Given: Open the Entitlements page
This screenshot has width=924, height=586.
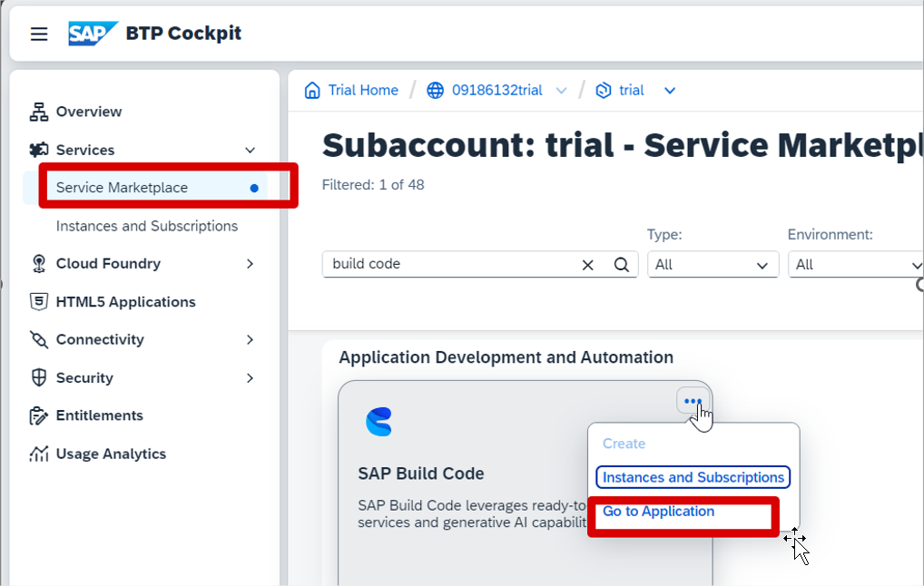Looking at the screenshot, I should click(99, 415).
